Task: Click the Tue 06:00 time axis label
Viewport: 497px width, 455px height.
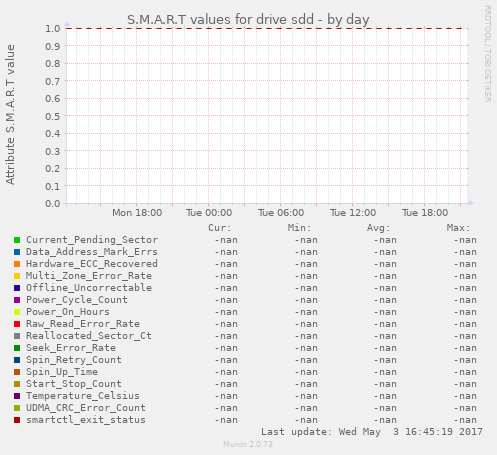Action: coord(281,213)
